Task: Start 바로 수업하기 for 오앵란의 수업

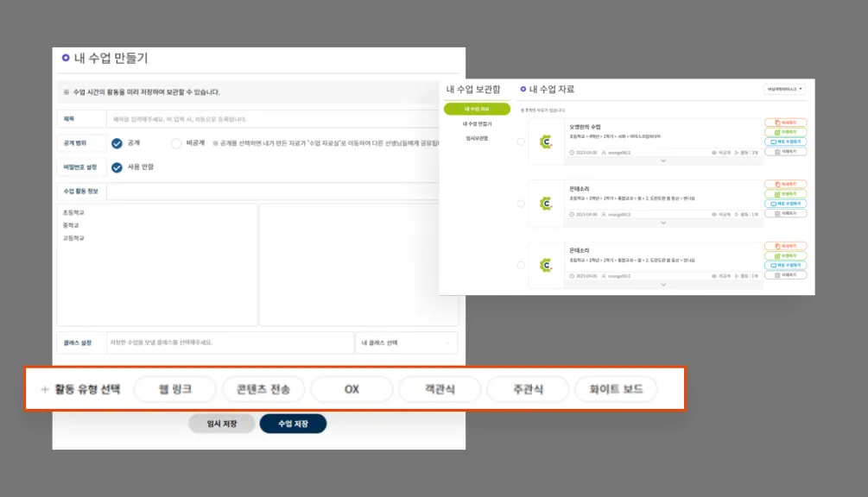Action: (785, 142)
